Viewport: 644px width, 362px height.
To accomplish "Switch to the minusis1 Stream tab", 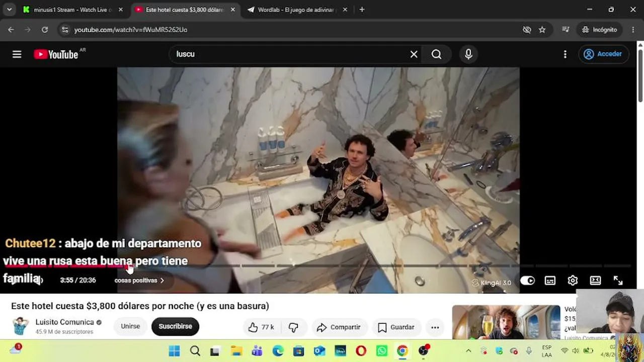I will click(x=71, y=10).
